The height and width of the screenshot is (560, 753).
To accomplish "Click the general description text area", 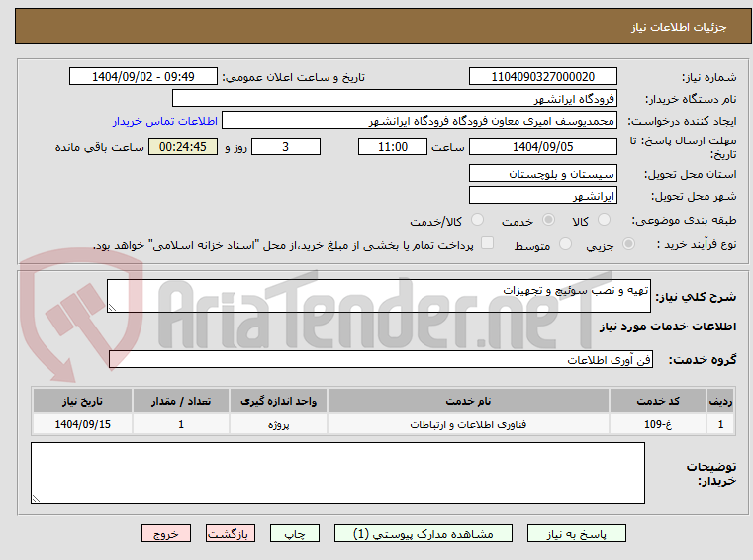I will [x=379, y=296].
